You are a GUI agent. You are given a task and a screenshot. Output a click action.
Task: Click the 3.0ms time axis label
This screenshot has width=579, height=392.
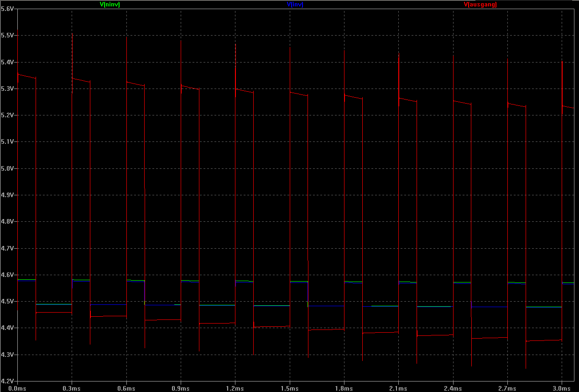tap(562, 388)
